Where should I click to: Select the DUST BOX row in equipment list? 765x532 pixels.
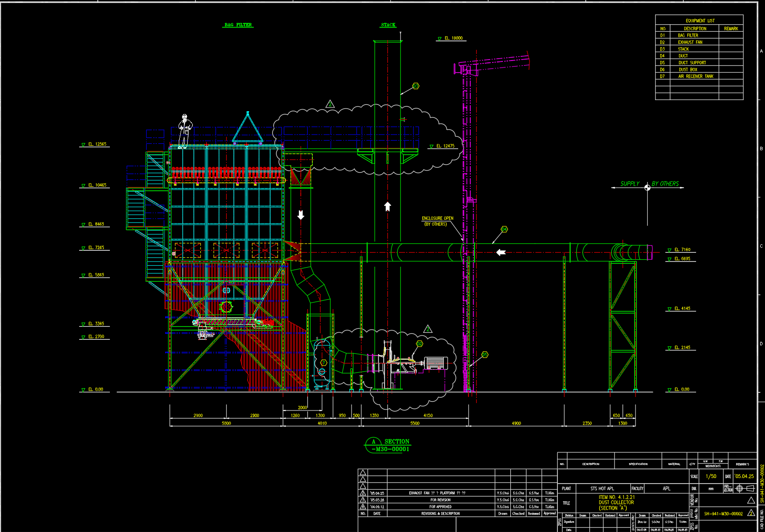pos(688,69)
